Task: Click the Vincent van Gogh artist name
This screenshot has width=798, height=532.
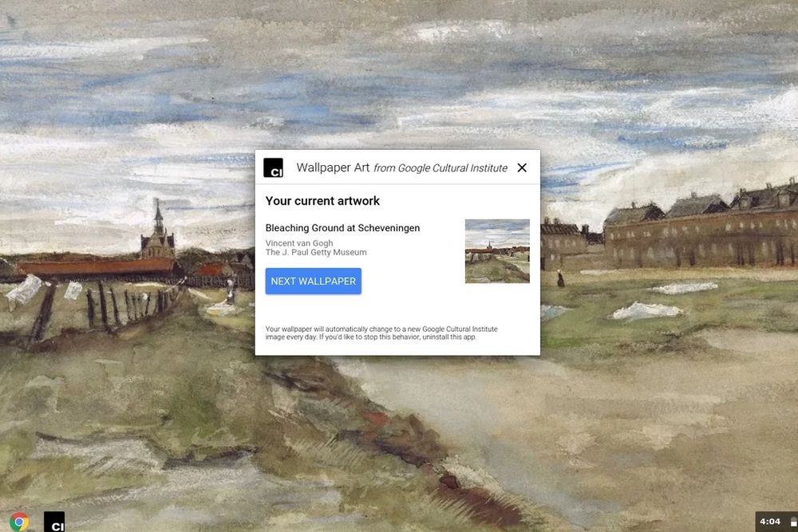Action: pos(299,243)
